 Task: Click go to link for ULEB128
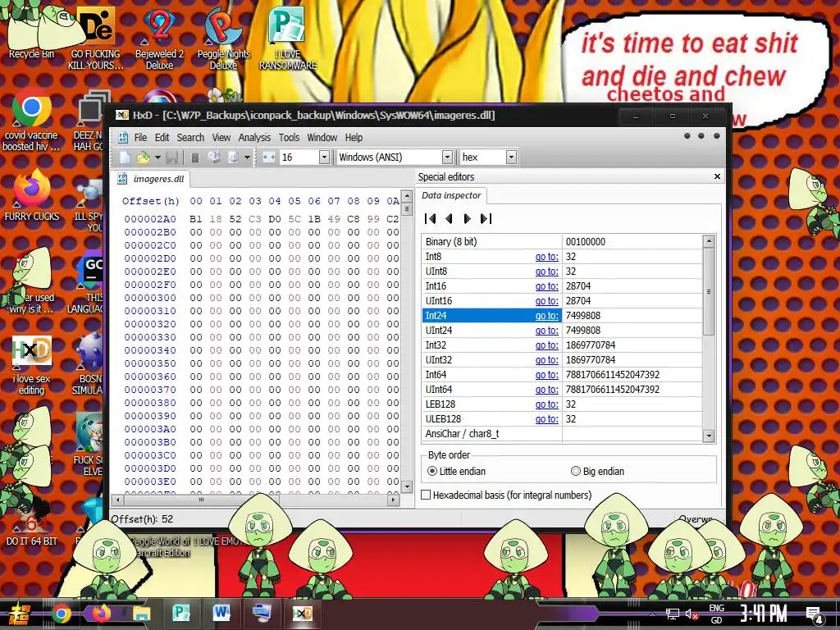click(x=546, y=419)
